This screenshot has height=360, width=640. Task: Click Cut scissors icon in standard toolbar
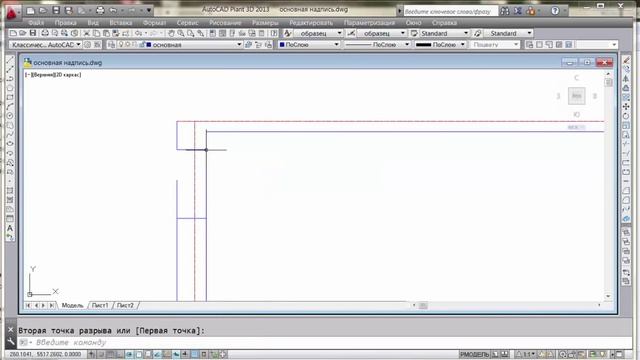point(87,33)
